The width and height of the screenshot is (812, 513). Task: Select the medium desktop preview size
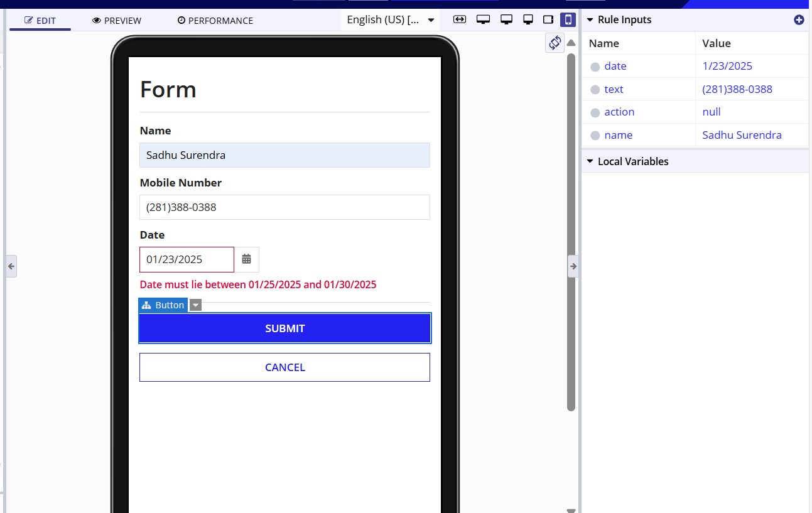[506, 19]
